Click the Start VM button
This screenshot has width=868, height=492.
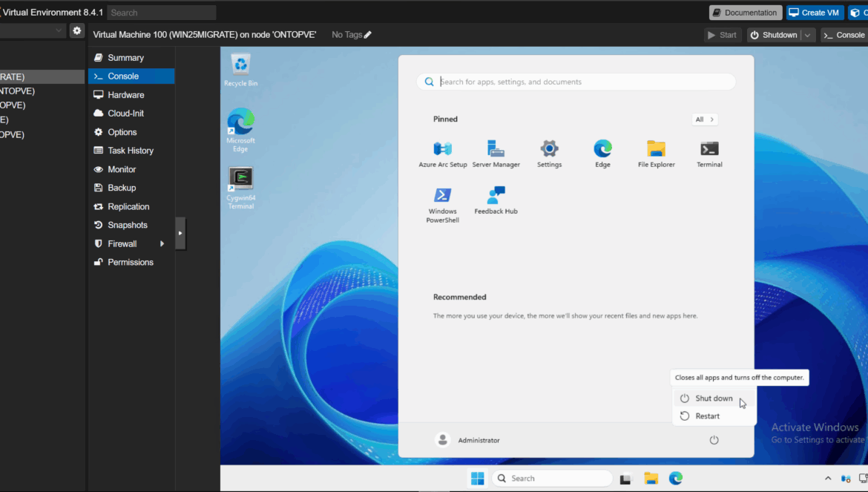[x=722, y=35]
